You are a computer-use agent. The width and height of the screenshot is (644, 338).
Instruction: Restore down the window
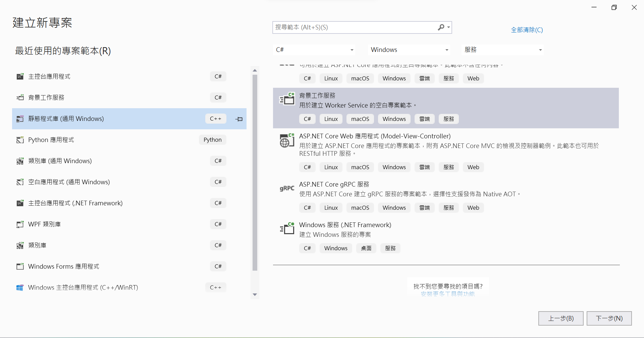coord(614,7)
